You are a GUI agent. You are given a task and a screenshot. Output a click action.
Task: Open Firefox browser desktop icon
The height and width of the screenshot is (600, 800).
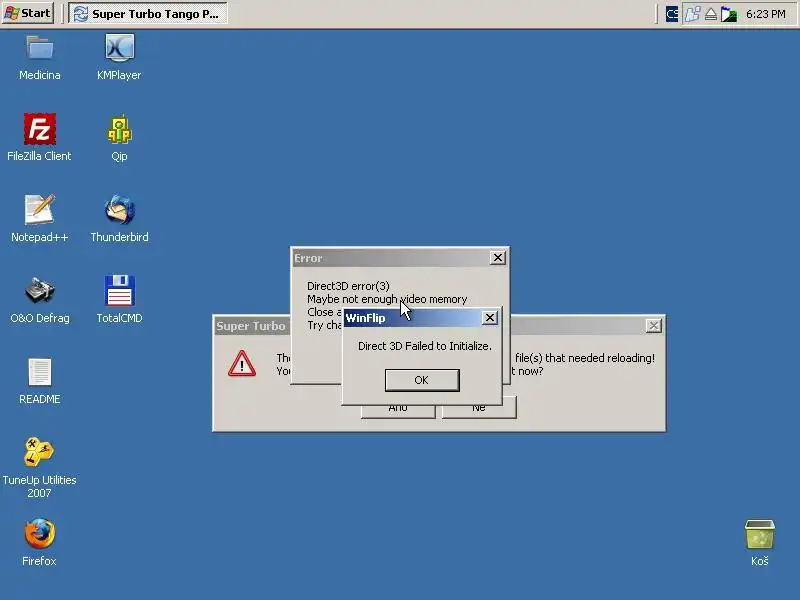39,534
